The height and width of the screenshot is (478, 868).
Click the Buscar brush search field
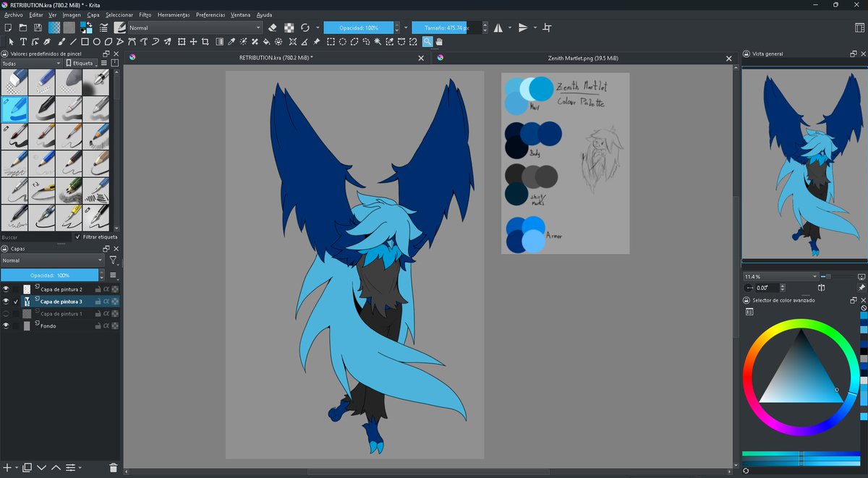pyautogui.click(x=36, y=236)
